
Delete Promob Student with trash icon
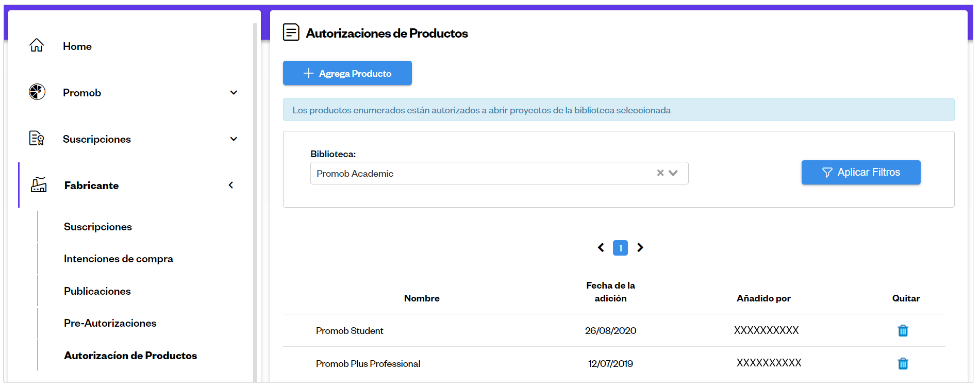point(903,330)
